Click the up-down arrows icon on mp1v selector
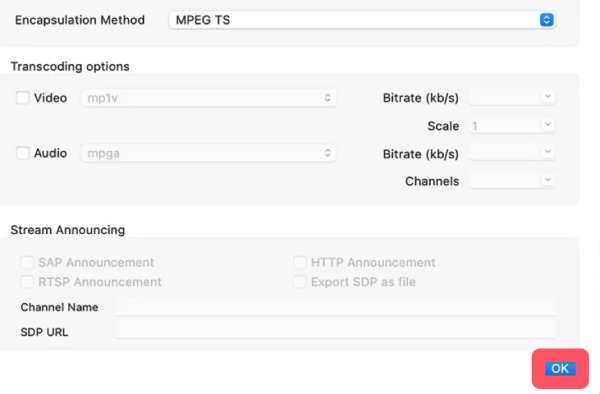The height and width of the screenshot is (394, 600). [328, 98]
